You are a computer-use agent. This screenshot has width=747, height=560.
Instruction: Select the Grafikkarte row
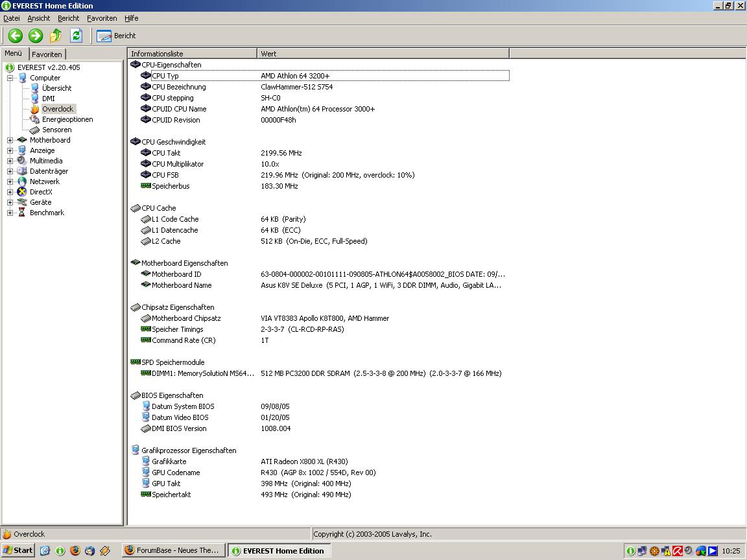(325, 461)
